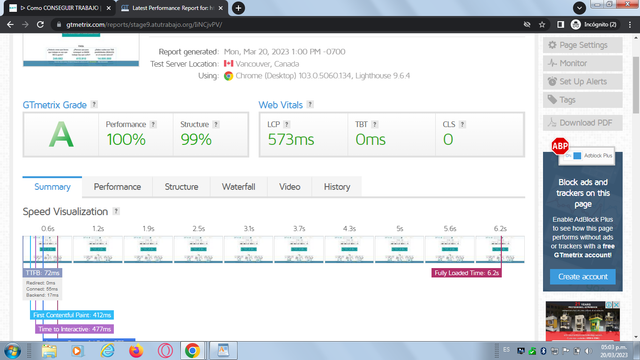The height and width of the screenshot is (360, 640).
Task: Open the Monitor option
Action: tap(582, 63)
